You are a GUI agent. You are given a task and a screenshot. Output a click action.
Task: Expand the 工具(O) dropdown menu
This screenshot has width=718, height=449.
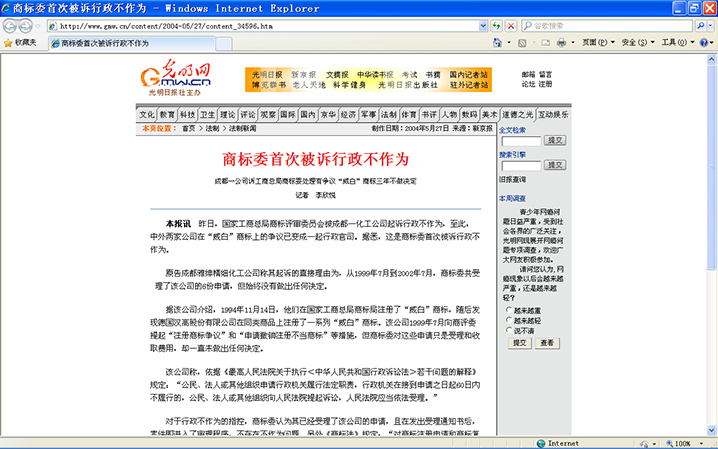point(677,43)
